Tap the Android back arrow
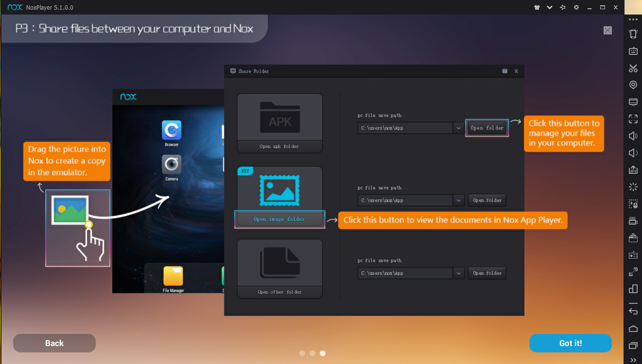 (x=633, y=311)
